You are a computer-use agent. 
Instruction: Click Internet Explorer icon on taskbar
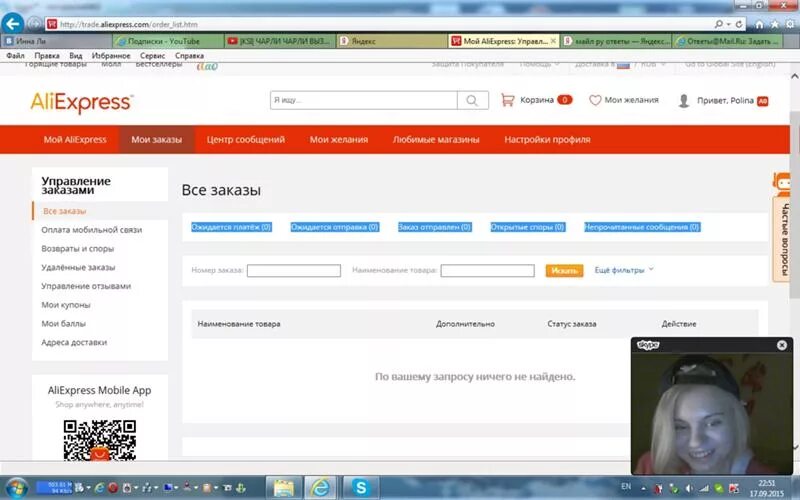(321, 488)
